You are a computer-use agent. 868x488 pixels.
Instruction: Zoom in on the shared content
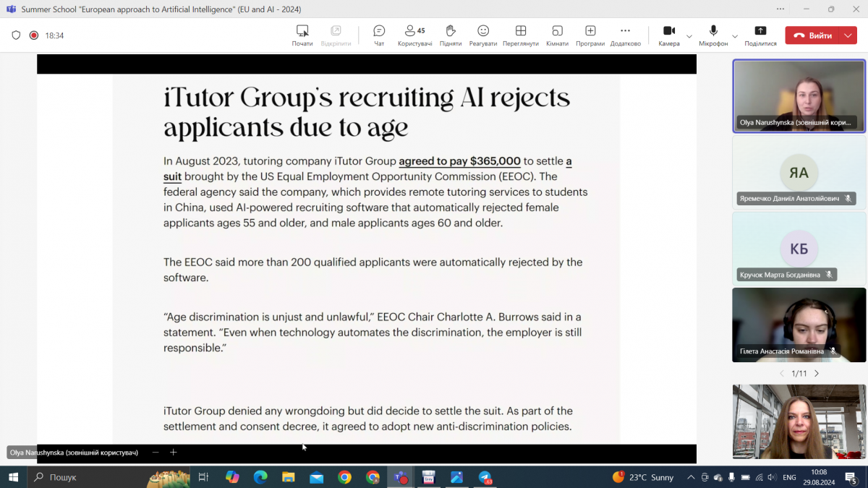(174, 453)
